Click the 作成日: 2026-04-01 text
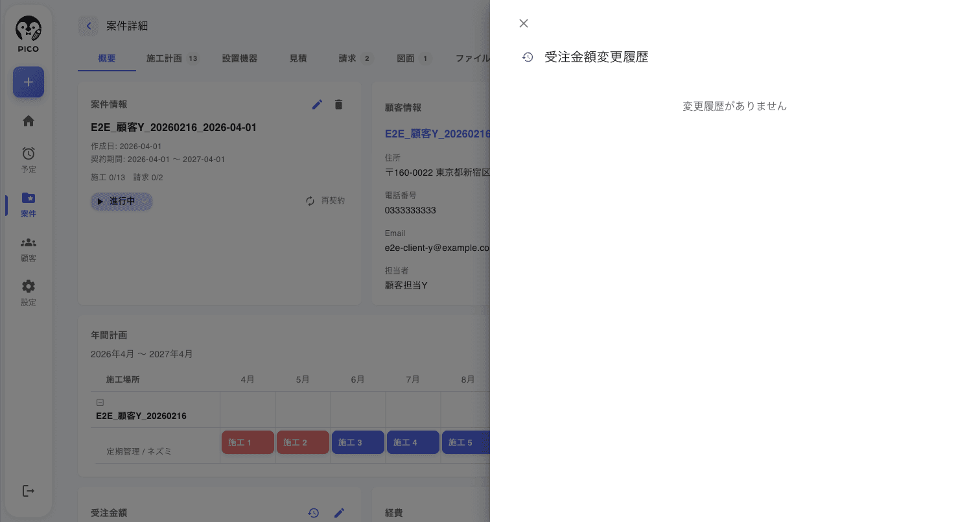 [126, 147]
